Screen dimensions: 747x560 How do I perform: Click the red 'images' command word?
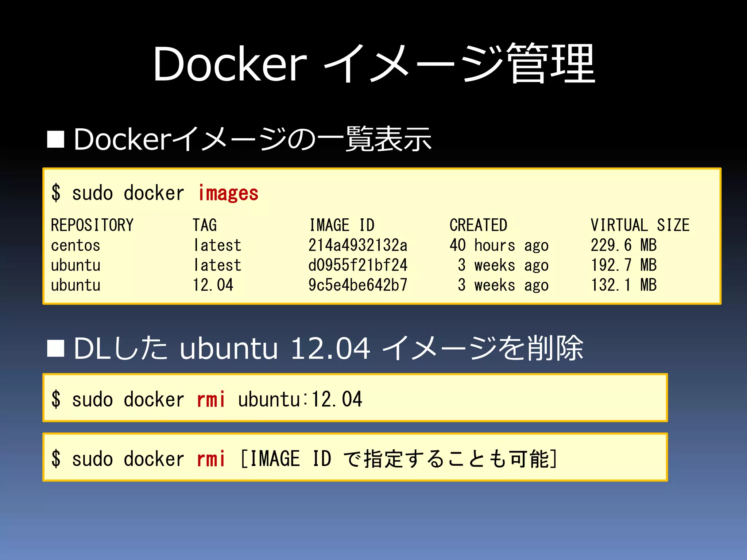228,193
